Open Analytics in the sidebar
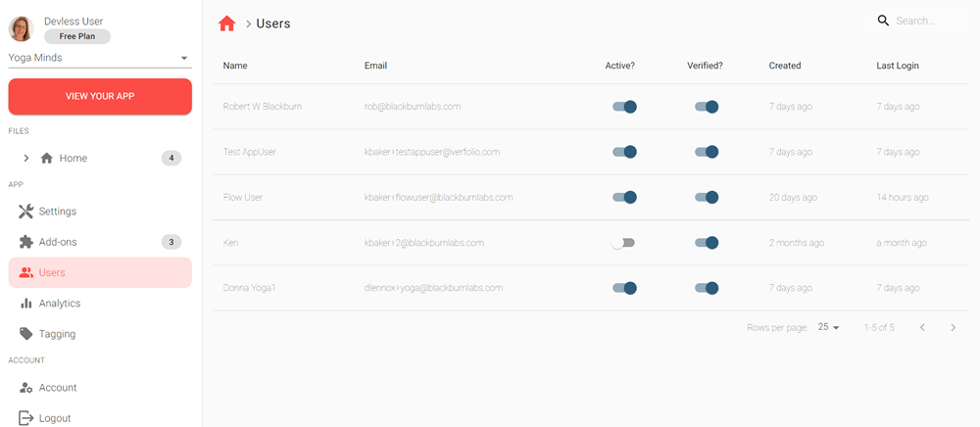The image size is (980, 427). tap(100, 304)
